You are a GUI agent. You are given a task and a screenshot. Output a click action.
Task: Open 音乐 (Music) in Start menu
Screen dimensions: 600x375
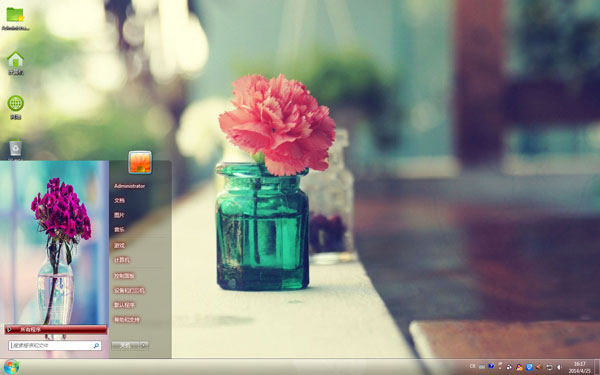pyautogui.click(x=119, y=230)
